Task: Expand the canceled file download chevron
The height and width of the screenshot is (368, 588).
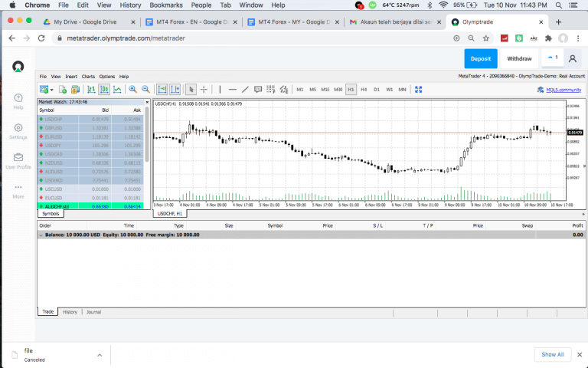Action: pos(100,355)
